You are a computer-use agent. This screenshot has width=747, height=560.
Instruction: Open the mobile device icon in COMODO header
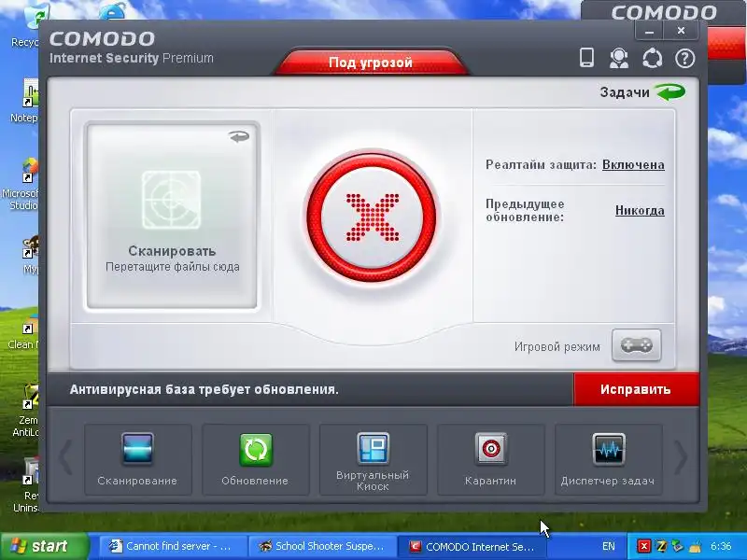coord(586,58)
